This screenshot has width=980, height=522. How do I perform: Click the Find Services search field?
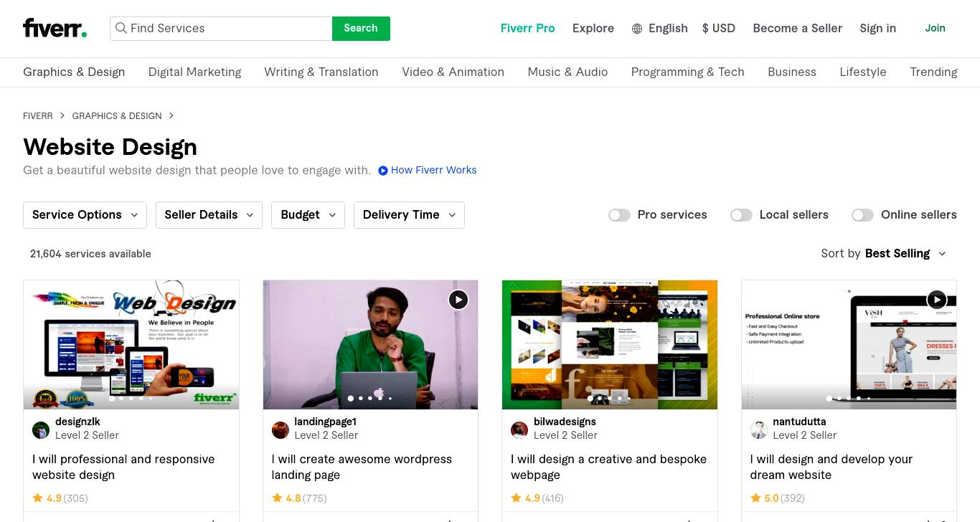(221, 29)
